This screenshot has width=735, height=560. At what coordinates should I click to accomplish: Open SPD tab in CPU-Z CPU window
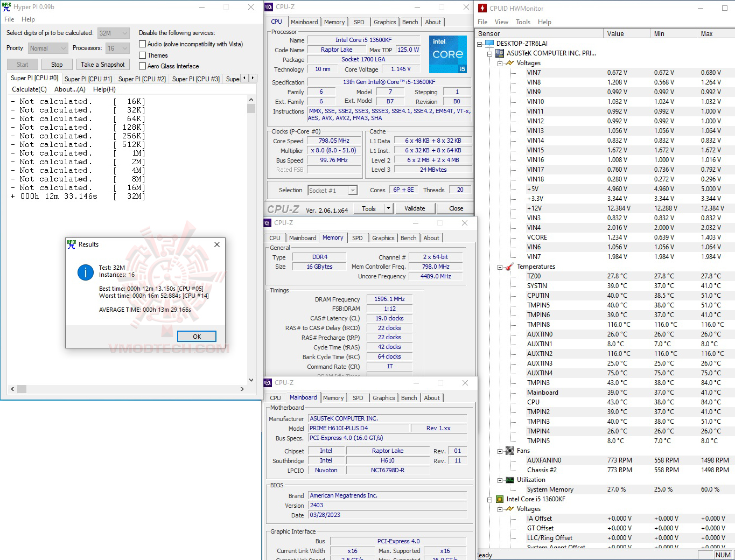[x=359, y=22]
